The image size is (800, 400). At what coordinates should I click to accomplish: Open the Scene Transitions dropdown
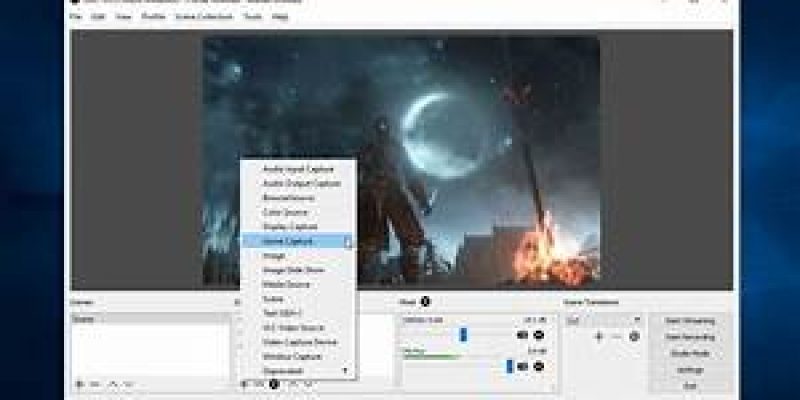tap(605, 320)
